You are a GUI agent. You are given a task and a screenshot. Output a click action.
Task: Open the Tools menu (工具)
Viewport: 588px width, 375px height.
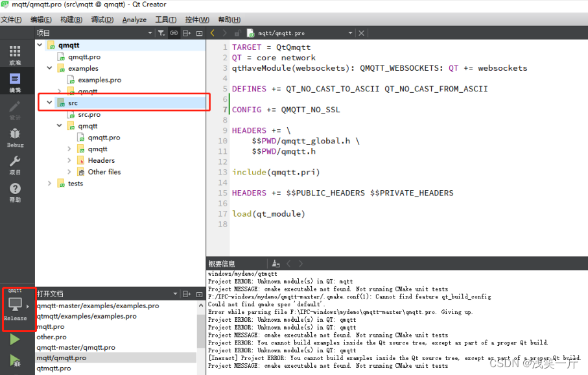166,19
